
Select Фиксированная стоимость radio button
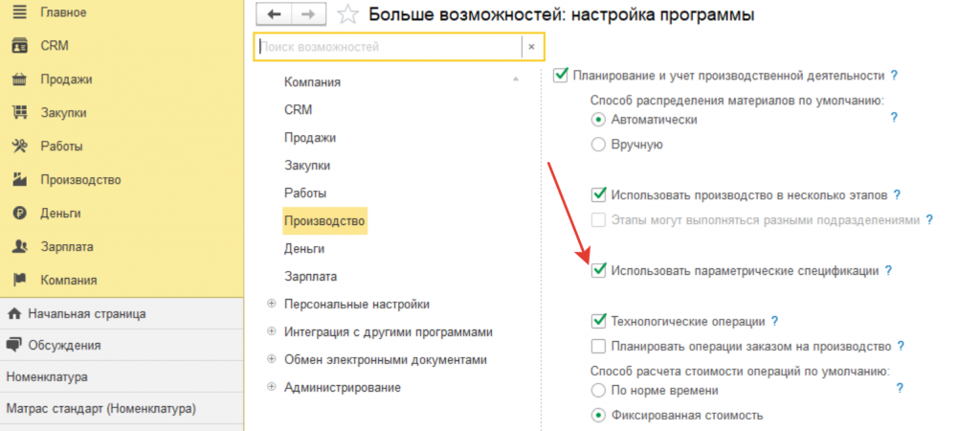pyautogui.click(x=598, y=415)
